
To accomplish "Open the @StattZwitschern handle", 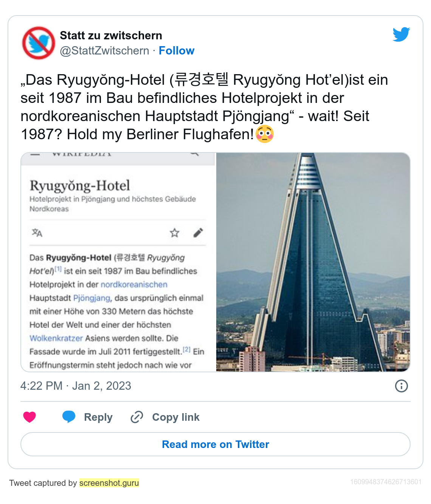I will pyautogui.click(x=104, y=51).
